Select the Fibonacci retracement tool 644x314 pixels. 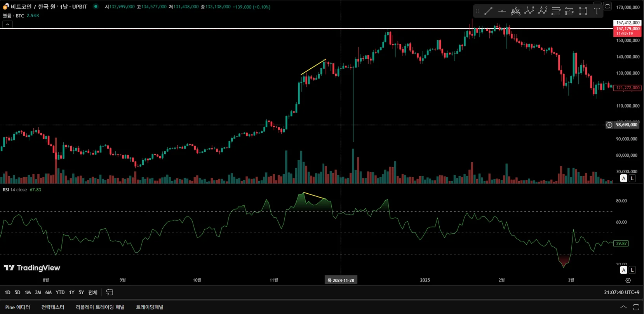coord(556,11)
